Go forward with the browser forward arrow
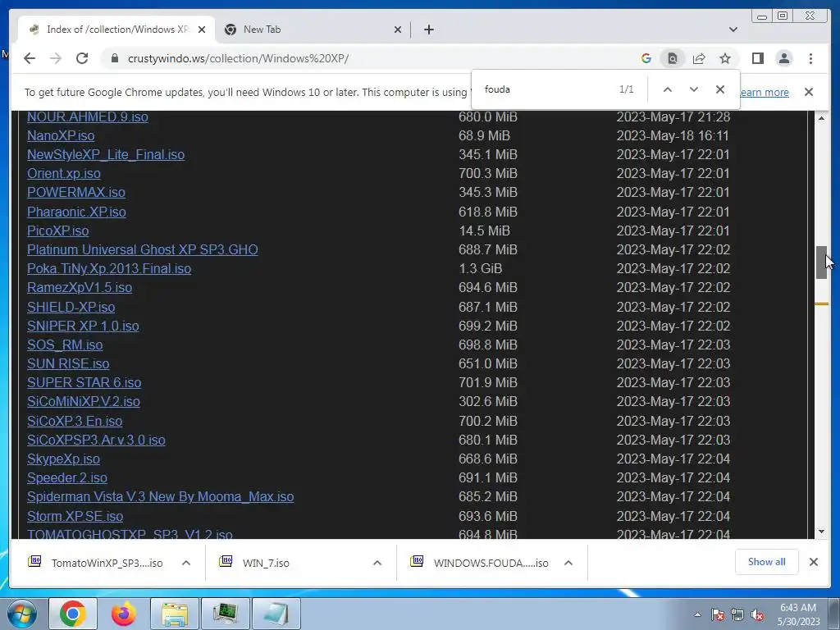The image size is (840, 630). 56,58
